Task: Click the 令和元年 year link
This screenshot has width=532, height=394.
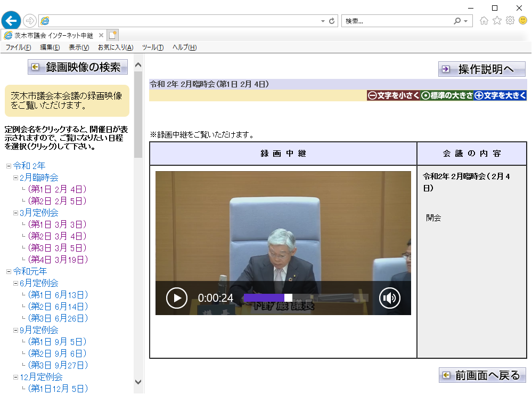Action: (30, 271)
